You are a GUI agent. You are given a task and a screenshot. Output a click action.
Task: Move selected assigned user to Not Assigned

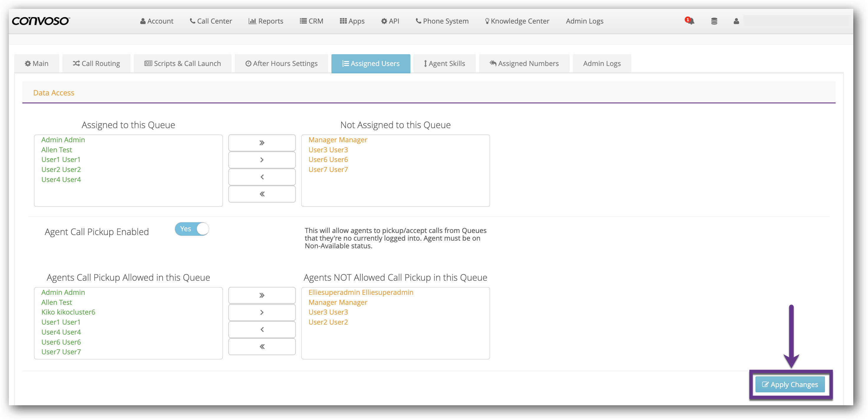pyautogui.click(x=262, y=160)
